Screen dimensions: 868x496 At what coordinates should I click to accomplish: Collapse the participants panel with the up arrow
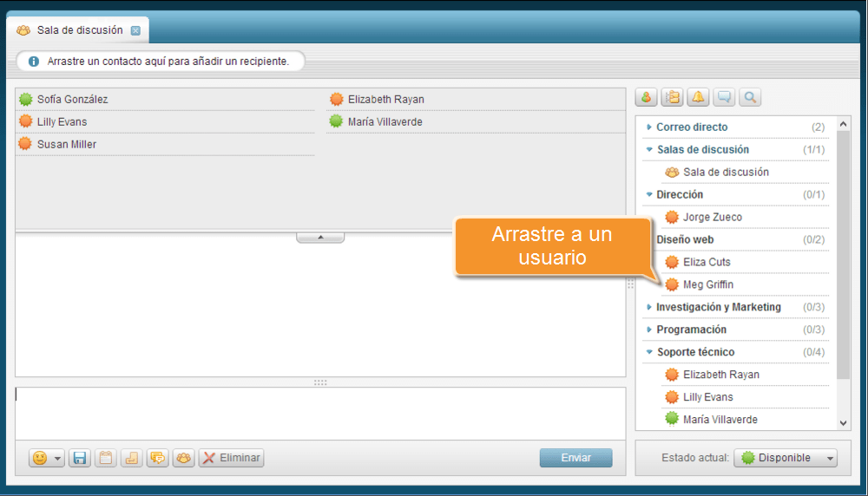tap(320, 238)
